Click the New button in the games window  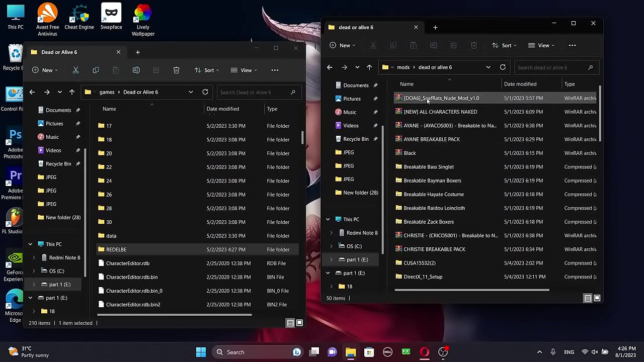point(44,70)
